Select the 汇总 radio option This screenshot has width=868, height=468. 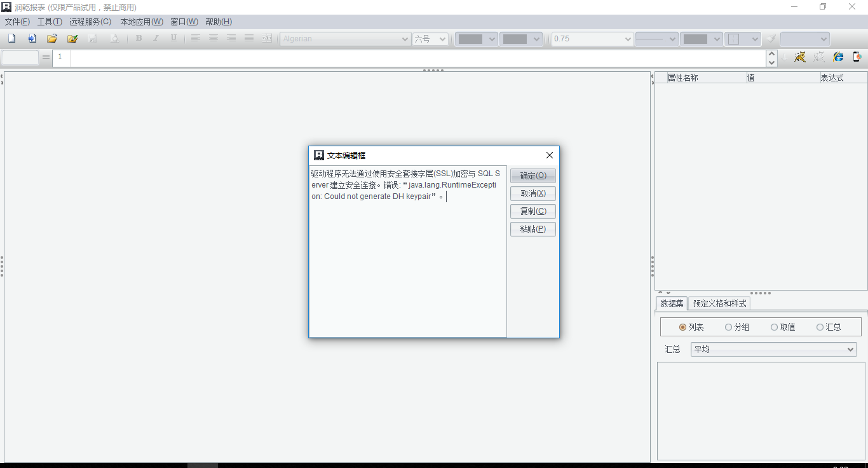(x=829, y=327)
